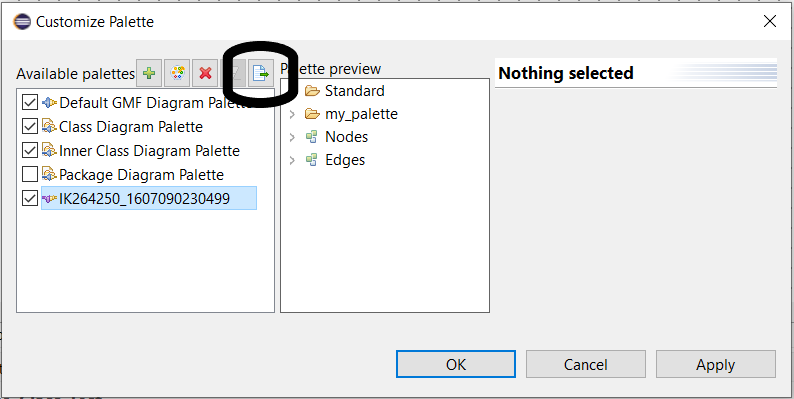The image size is (794, 399).
Task: Uncheck Default GMF Diagram Palette checkbox
Action: 30,103
